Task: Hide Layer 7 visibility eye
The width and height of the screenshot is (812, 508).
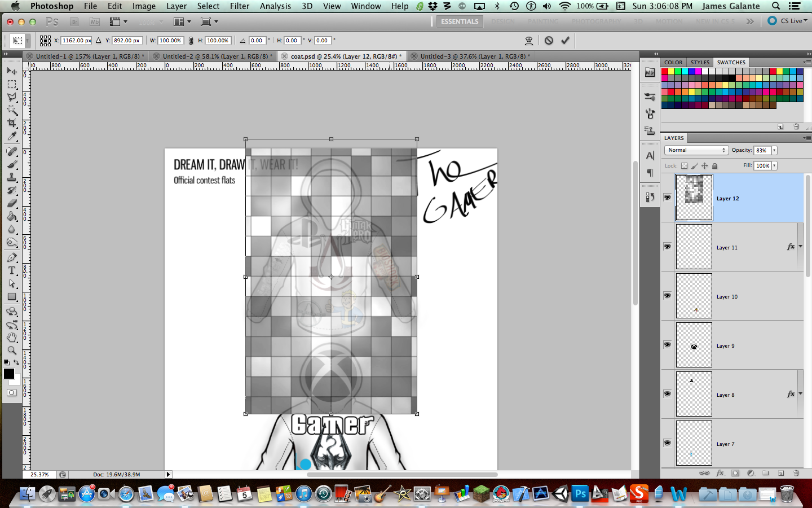Action: 668,443
